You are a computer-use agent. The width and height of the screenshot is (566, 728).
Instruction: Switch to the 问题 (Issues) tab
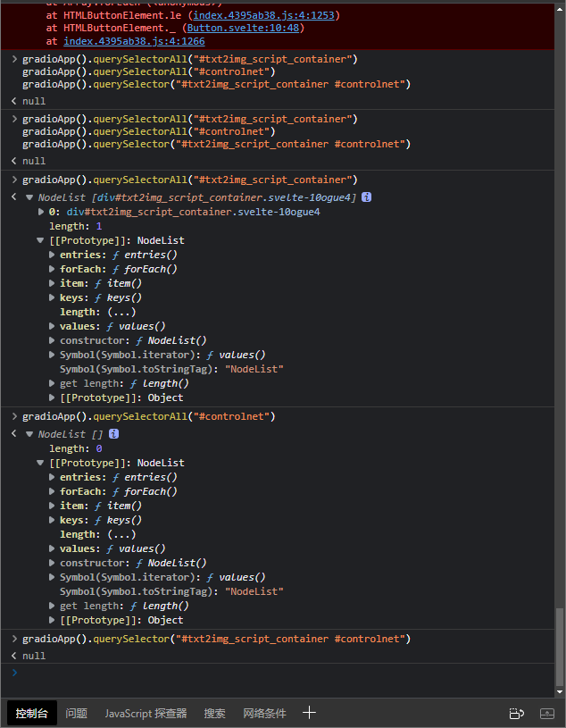click(x=76, y=712)
